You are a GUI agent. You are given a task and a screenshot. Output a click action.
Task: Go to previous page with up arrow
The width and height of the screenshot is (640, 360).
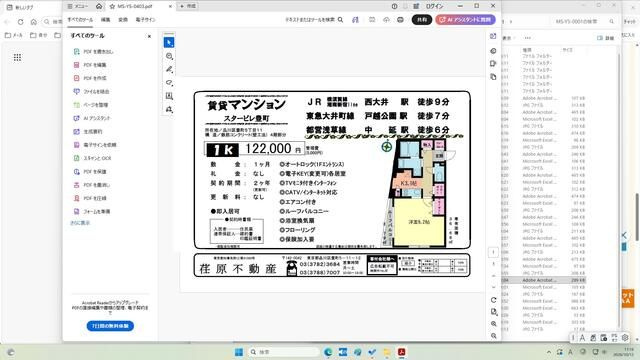(x=493, y=276)
